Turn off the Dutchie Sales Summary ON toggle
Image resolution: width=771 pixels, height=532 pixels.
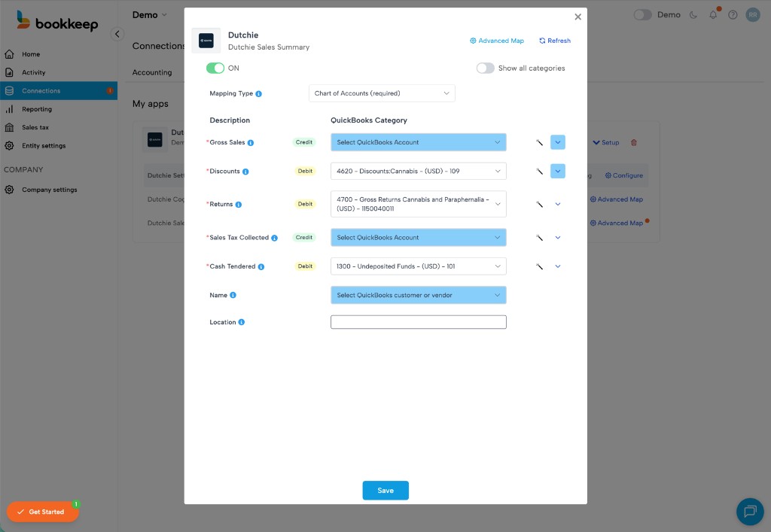click(215, 68)
